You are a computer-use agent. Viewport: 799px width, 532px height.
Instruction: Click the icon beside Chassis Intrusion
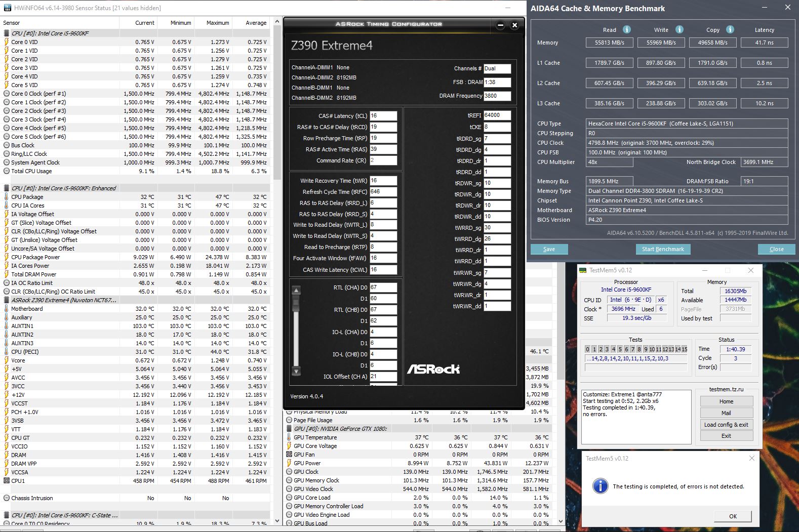pos(7,498)
